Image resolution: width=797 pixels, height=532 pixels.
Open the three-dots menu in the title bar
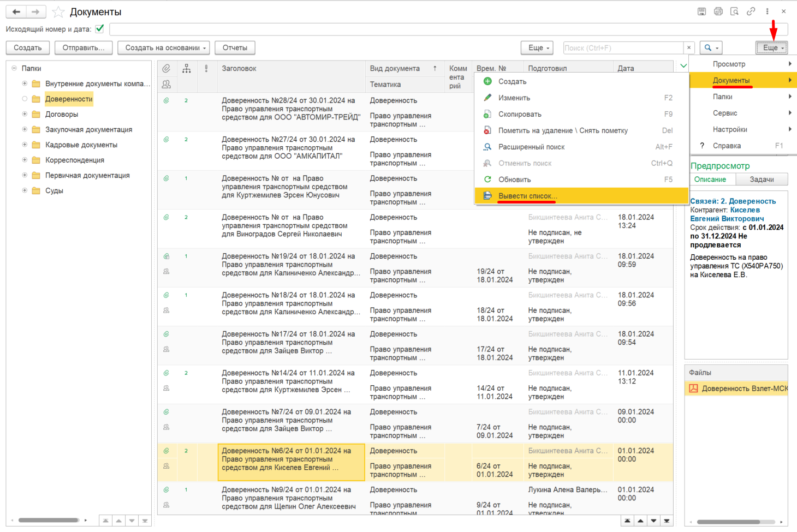767,11
